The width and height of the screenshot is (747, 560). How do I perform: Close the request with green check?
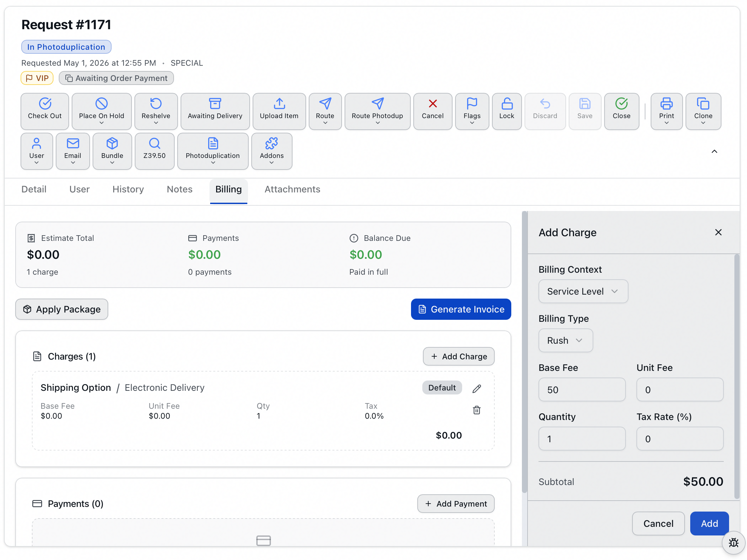(x=622, y=111)
